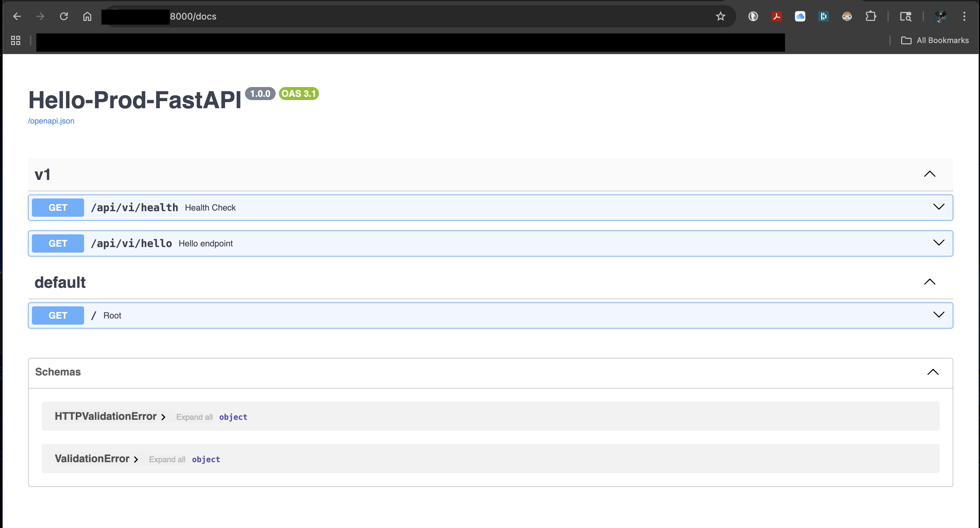Open the iCloud Passwords extension

[800, 16]
